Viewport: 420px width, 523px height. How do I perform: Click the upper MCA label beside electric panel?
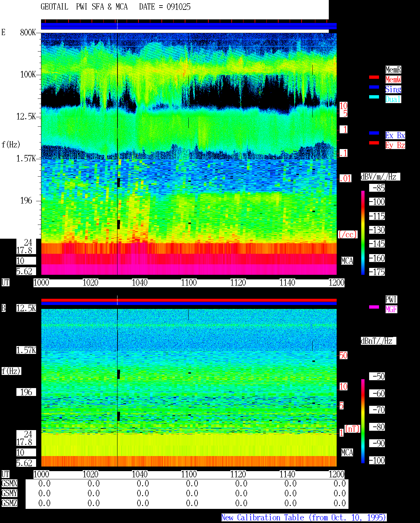coord(347,261)
